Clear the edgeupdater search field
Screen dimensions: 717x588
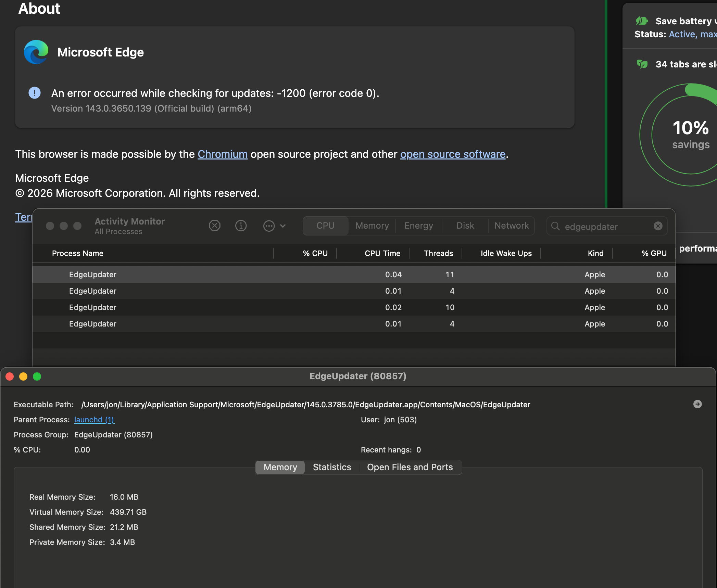click(x=658, y=226)
